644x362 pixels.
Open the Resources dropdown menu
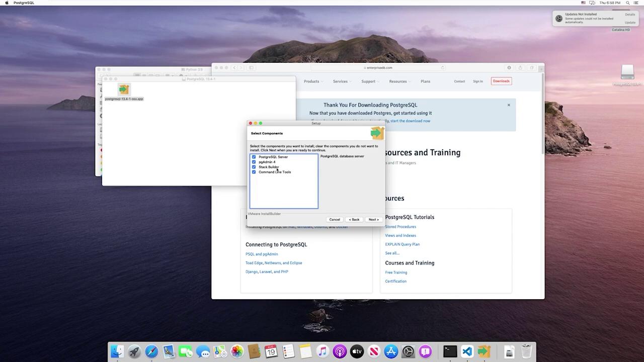pyautogui.click(x=399, y=81)
